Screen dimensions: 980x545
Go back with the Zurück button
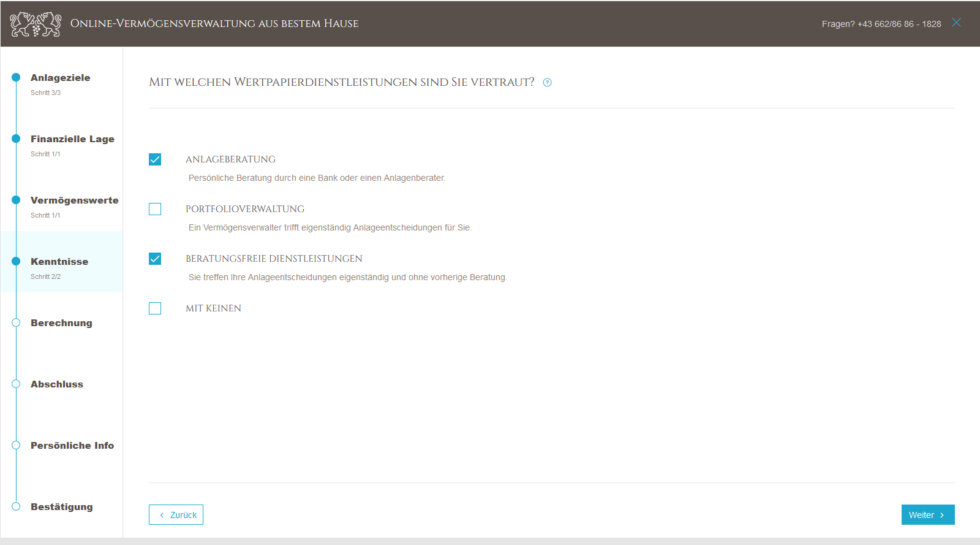(176, 515)
